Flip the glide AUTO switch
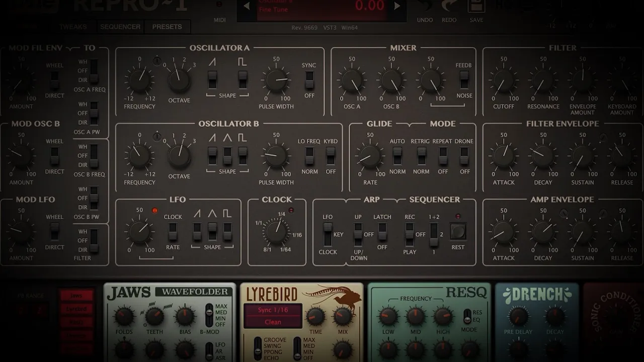 (x=397, y=156)
